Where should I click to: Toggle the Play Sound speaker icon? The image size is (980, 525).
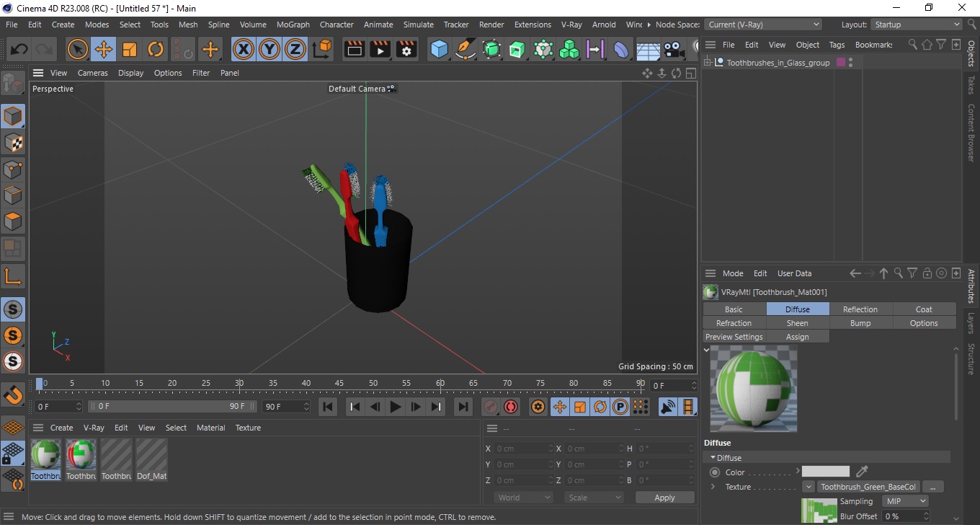(x=668, y=407)
